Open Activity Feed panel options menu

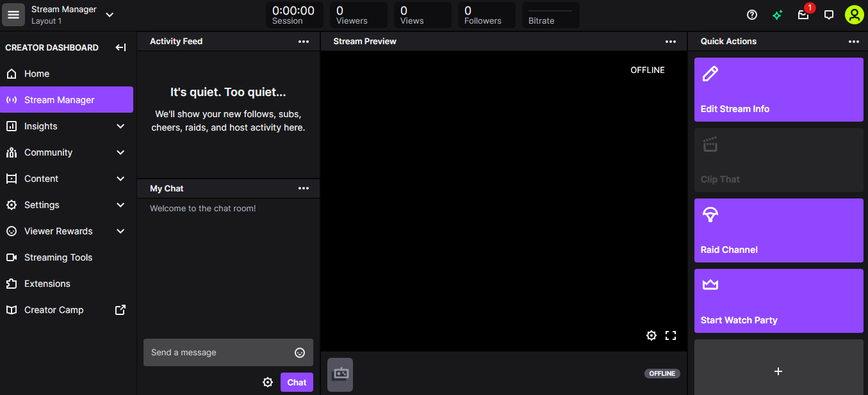click(x=304, y=42)
